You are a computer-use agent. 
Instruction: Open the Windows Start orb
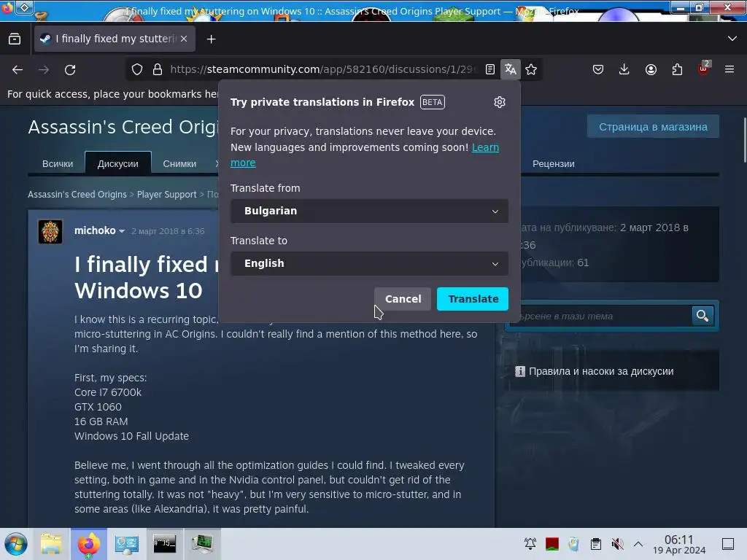(x=16, y=544)
